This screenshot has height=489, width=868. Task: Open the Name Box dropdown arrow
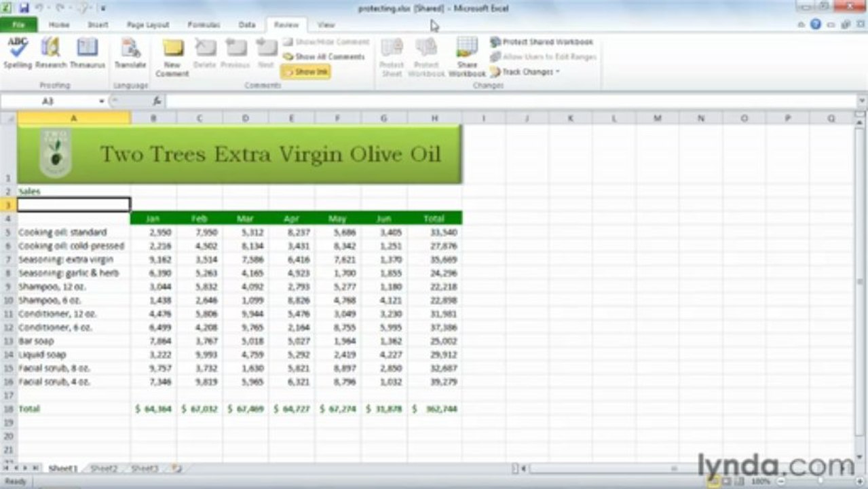(x=102, y=101)
